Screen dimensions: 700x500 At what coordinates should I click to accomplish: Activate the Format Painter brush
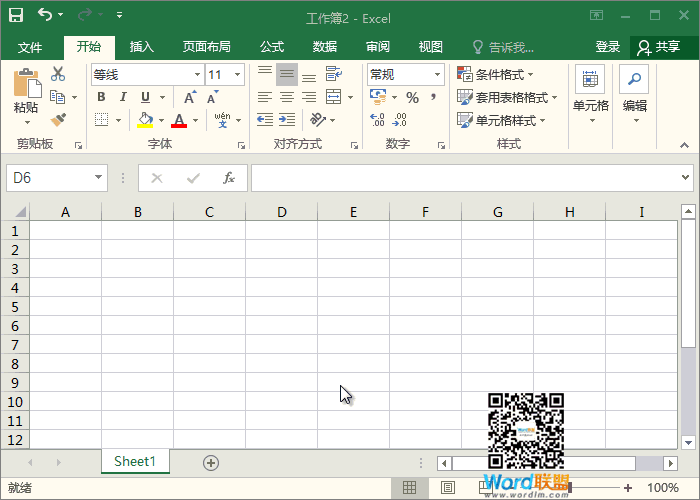(x=58, y=120)
